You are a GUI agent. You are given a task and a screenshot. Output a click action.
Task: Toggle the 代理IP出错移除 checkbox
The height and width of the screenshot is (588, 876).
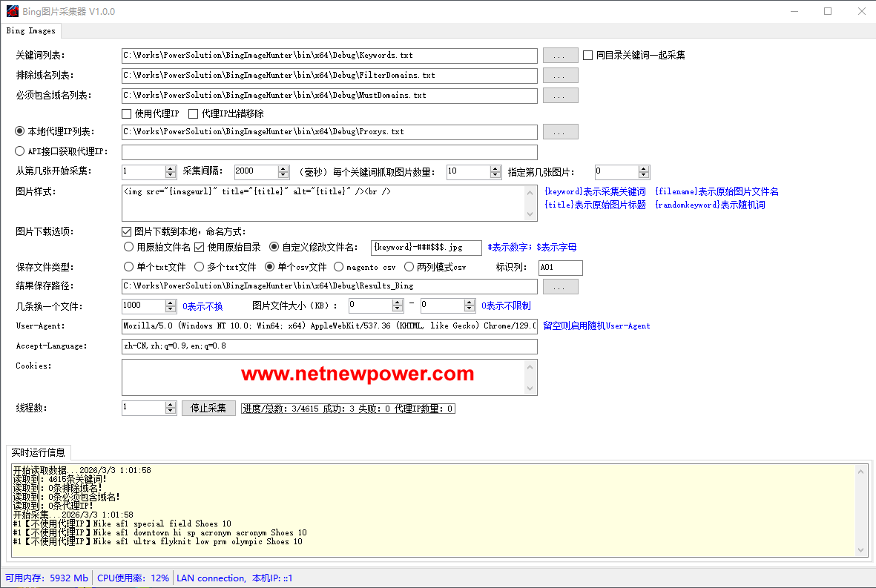coord(194,114)
